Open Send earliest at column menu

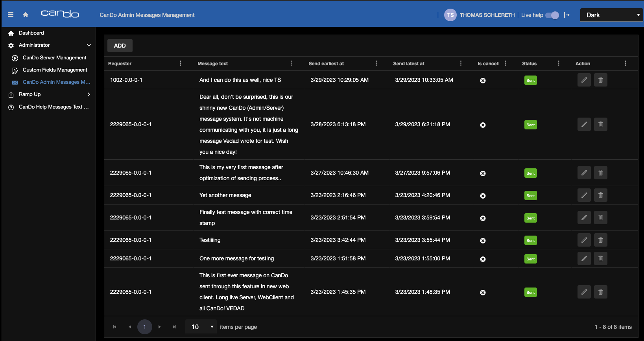pos(376,63)
